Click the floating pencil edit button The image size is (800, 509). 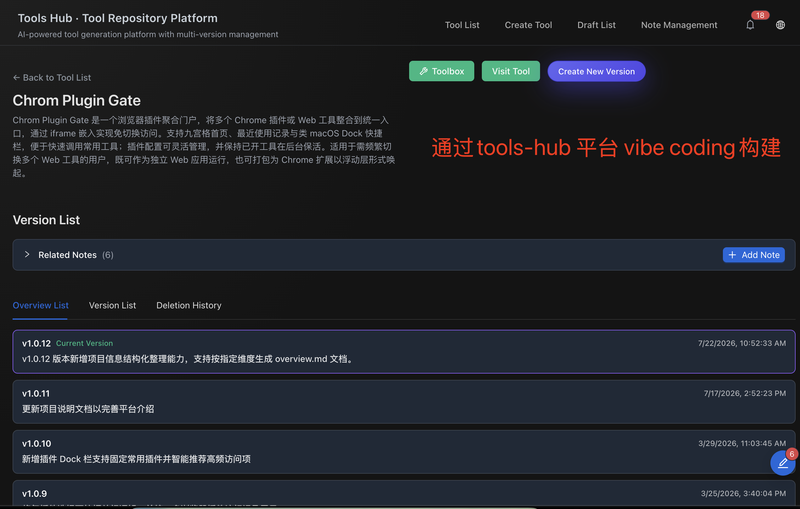point(783,463)
